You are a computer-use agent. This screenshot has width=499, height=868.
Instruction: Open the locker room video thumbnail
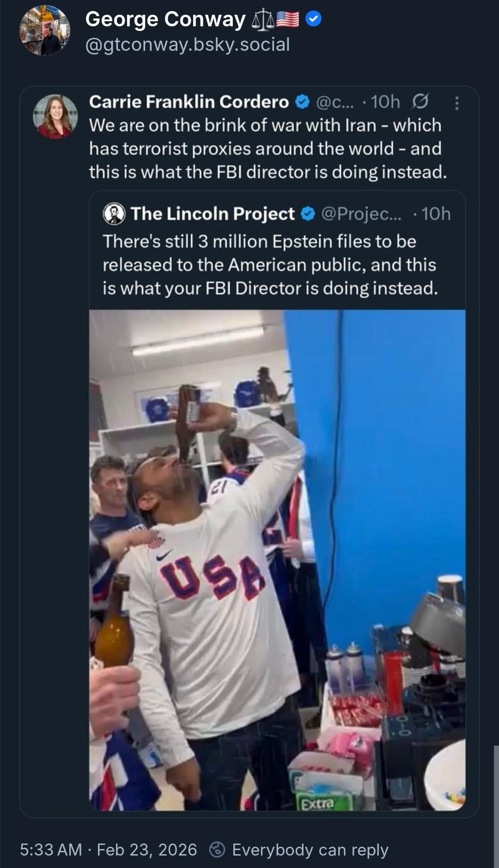click(x=277, y=560)
